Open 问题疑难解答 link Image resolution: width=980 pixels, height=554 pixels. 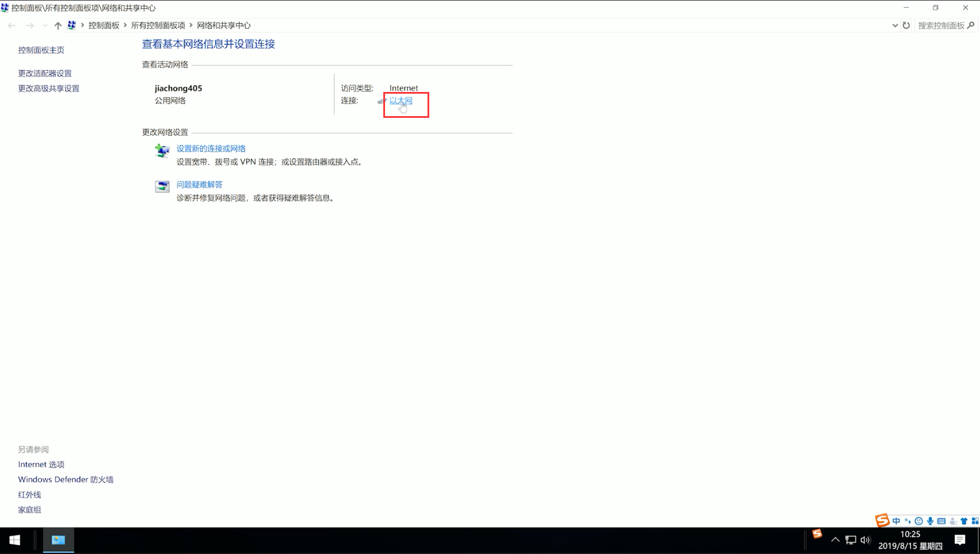tap(199, 184)
